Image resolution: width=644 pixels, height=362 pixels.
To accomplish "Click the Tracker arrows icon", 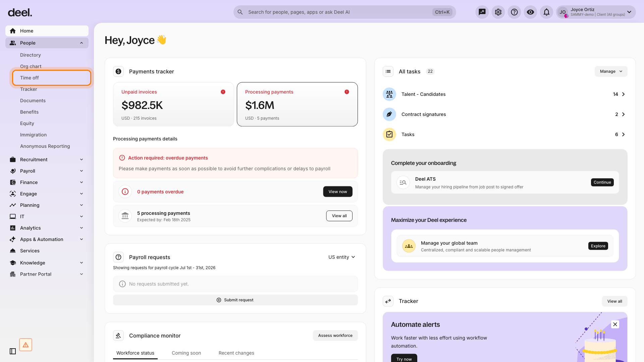I will pos(388,301).
